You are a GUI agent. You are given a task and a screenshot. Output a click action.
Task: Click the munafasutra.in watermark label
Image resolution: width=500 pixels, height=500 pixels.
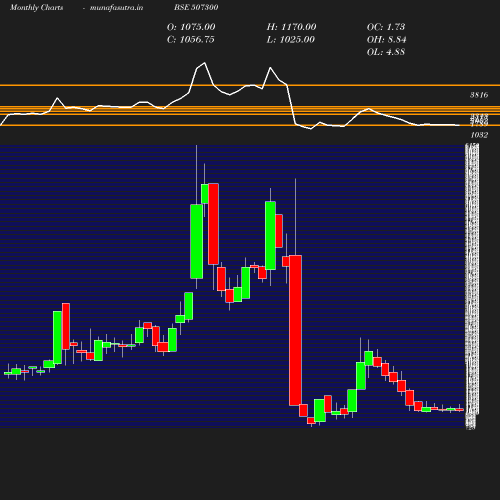pos(116,7)
